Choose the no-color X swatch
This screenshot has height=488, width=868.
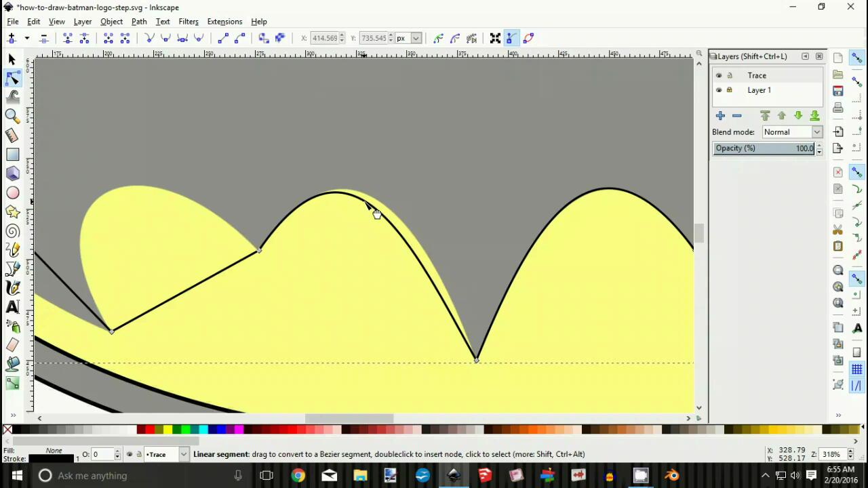click(x=7, y=430)
